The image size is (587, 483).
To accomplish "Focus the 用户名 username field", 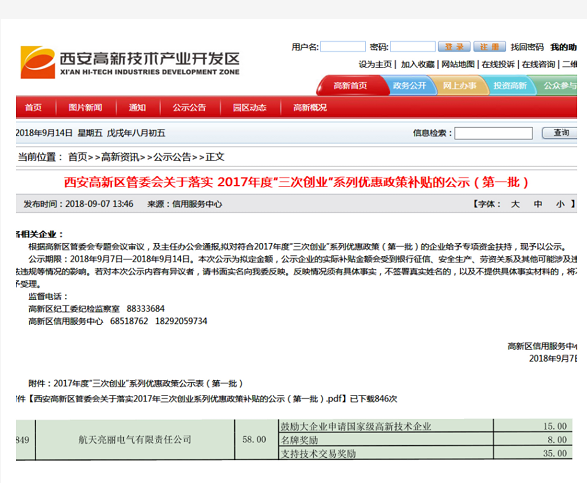I will point(343,47).
